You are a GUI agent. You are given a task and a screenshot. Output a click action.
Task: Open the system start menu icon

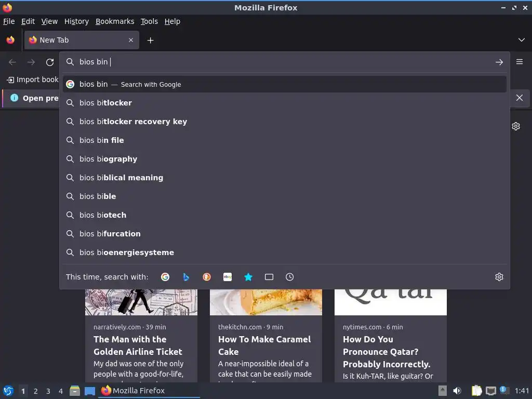(8, 391)
